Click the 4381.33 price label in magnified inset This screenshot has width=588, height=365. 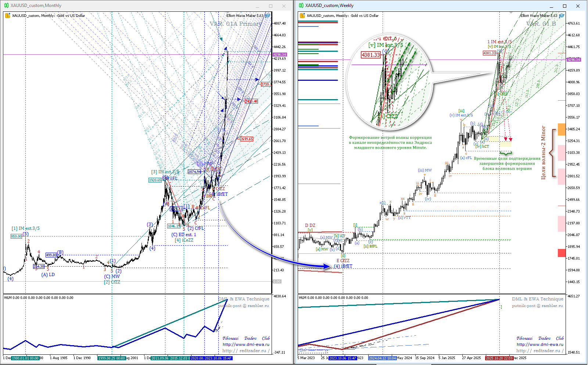pos(370,55)
